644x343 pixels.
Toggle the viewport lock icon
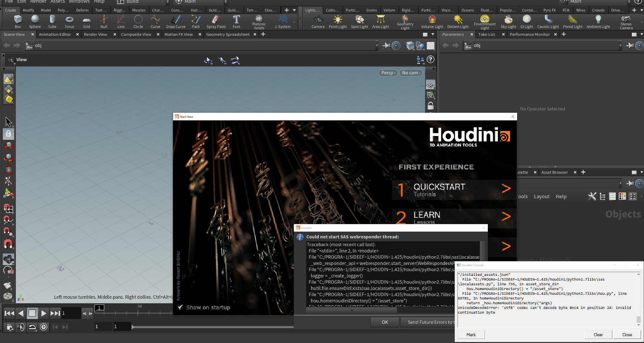point(430,106)
